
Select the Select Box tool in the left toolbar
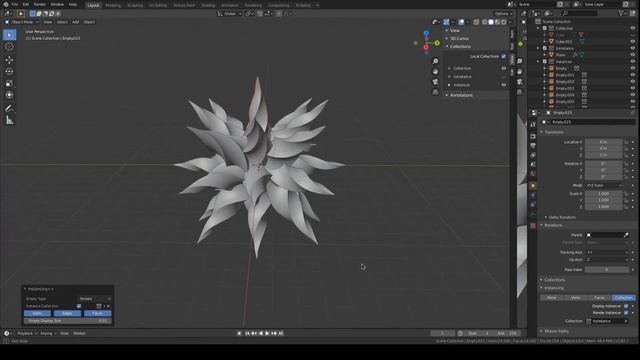click(x=9, y=35)
